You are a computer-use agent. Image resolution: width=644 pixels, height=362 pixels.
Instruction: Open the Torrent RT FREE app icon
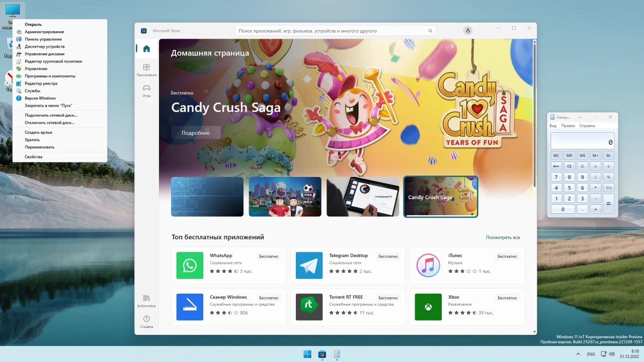tap(309, 307)
